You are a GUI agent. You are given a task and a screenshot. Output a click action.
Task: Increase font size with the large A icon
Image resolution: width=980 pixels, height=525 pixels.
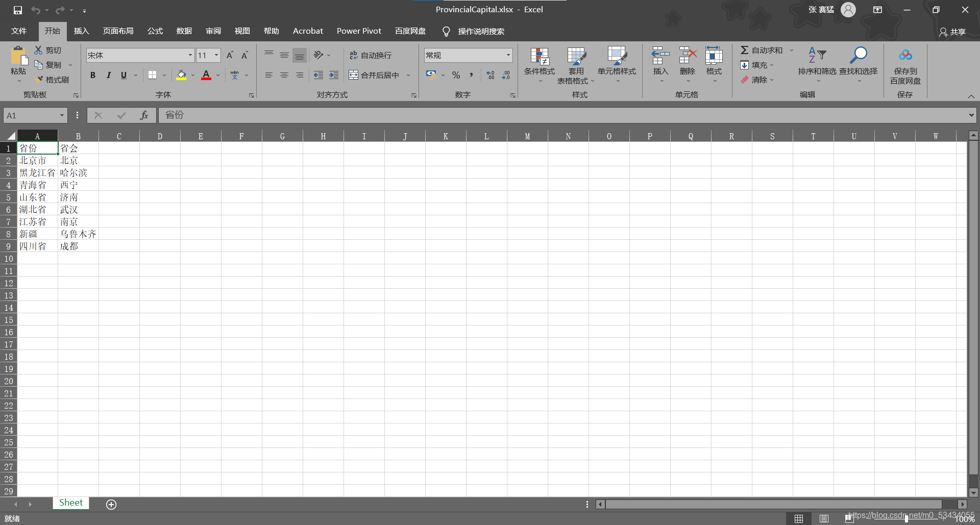pos(230,55)
